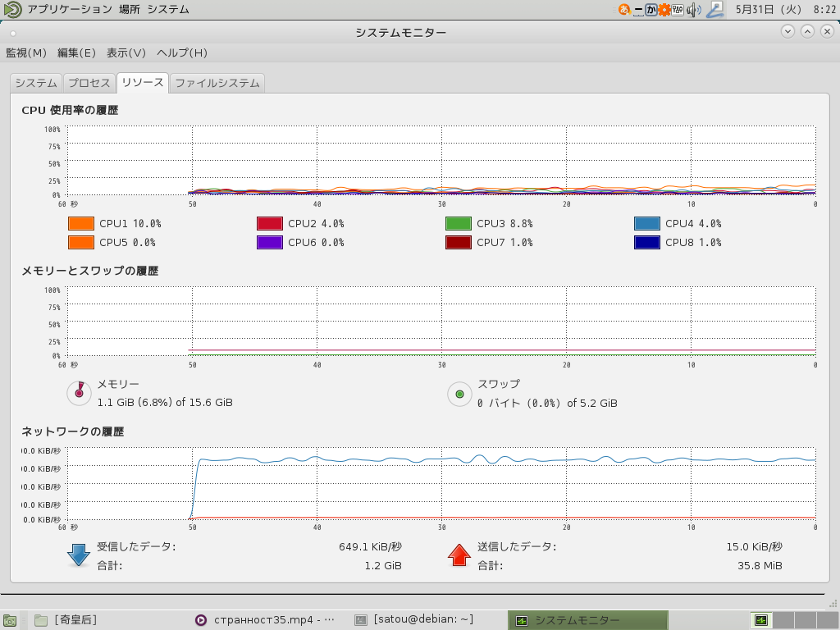Click the swap usage text 0 バイト (0.0%) of 5.2 GiB

pos(547,403)
